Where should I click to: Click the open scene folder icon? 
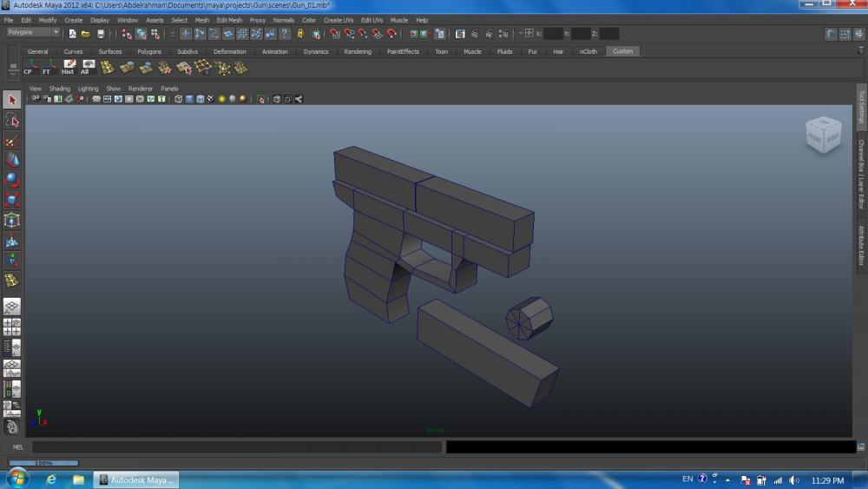pos(86,34)
